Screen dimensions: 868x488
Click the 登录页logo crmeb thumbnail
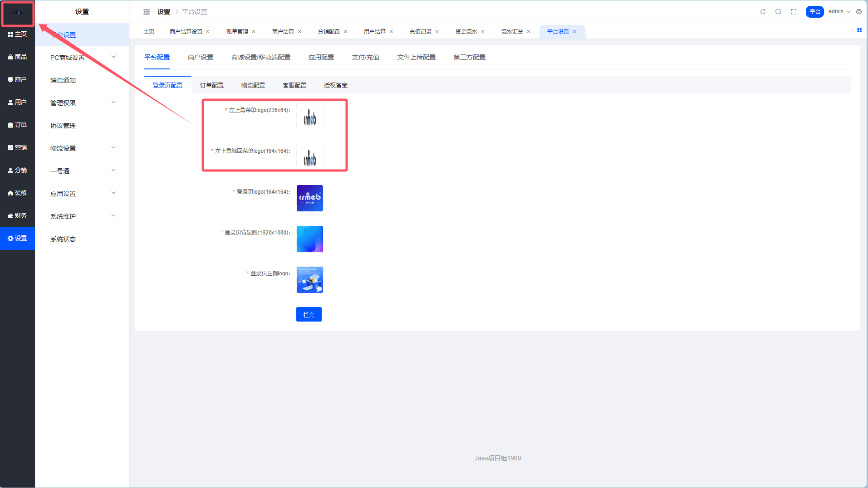(309, 198)
